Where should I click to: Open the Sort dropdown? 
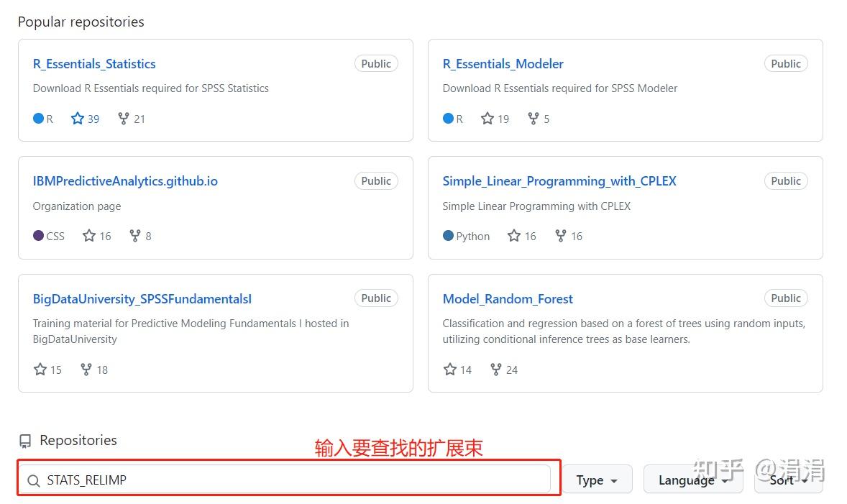point(787,480)
